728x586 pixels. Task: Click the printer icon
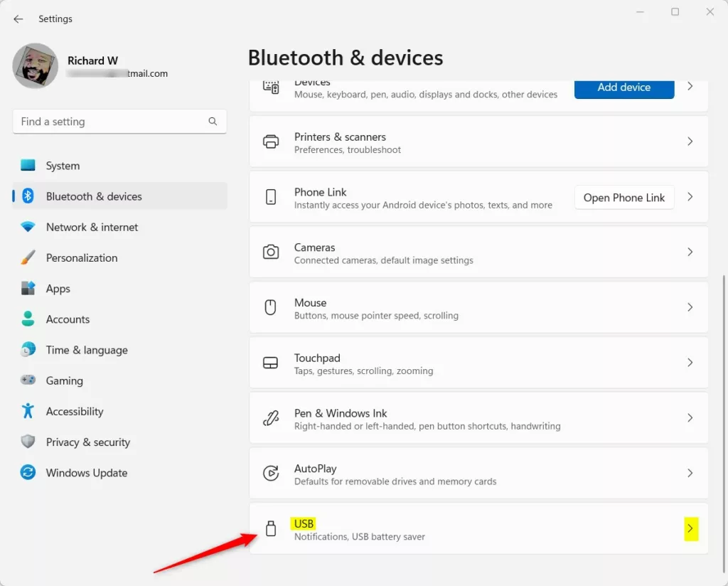[271, 141]
